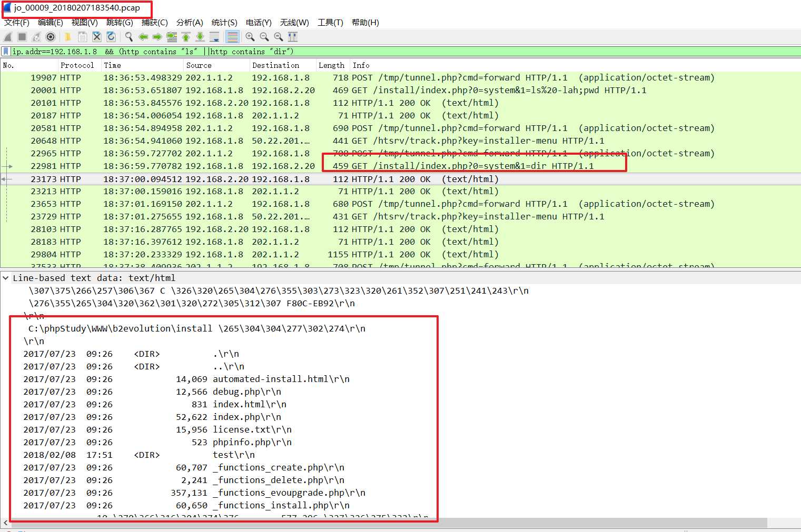Open the 编辑(E) menu

51,22
